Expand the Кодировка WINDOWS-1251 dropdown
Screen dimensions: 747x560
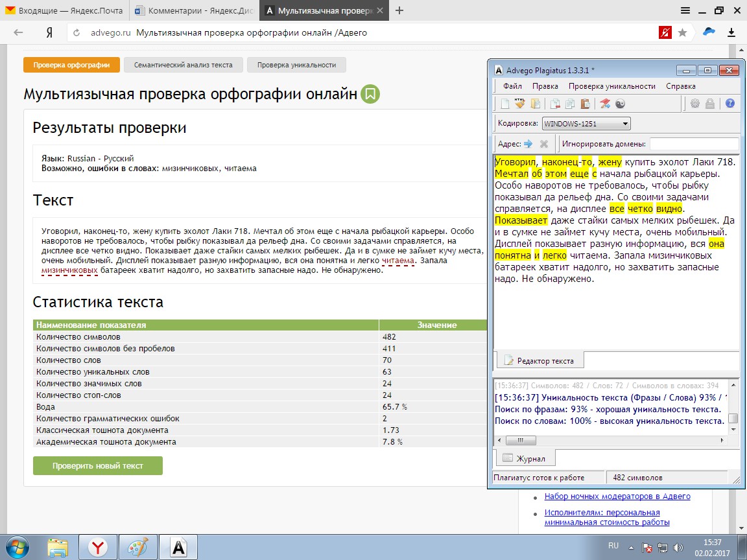pyautogui.click(x=586, y=124)
